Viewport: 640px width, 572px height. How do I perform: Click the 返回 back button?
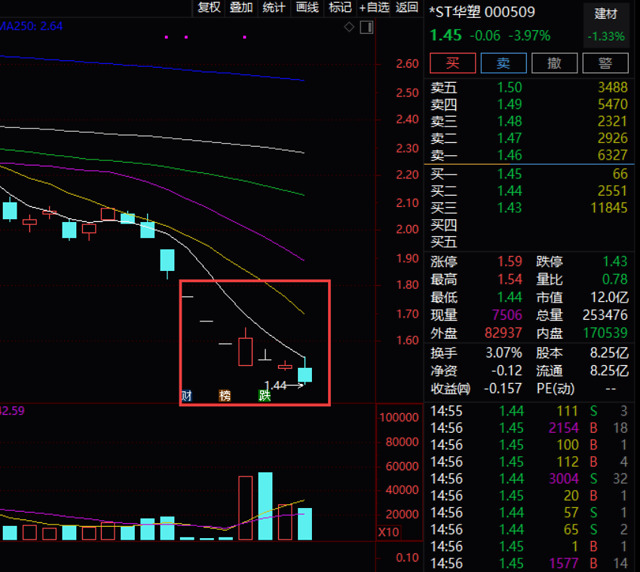click(407, 8)
